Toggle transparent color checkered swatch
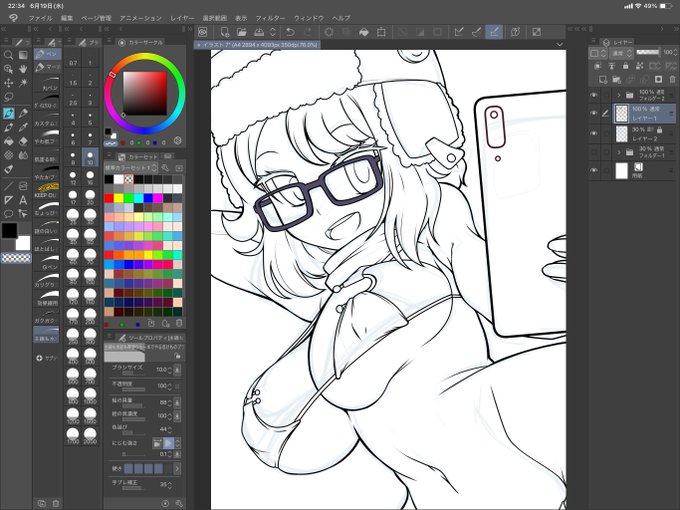 tap(16, 258)
